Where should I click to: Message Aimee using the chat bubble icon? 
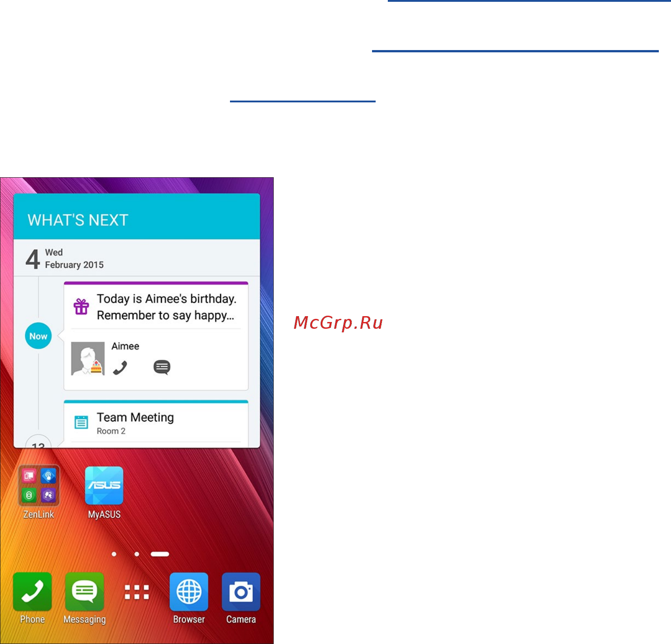pos(162,368)
